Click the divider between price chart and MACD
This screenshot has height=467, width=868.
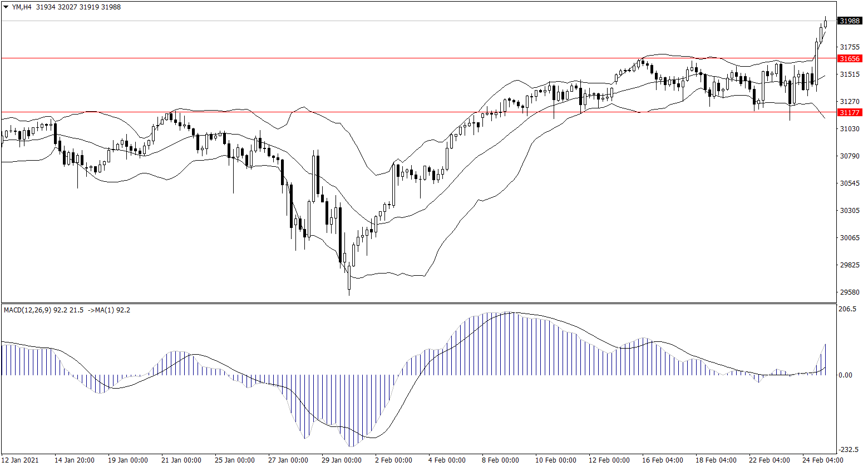417,303
